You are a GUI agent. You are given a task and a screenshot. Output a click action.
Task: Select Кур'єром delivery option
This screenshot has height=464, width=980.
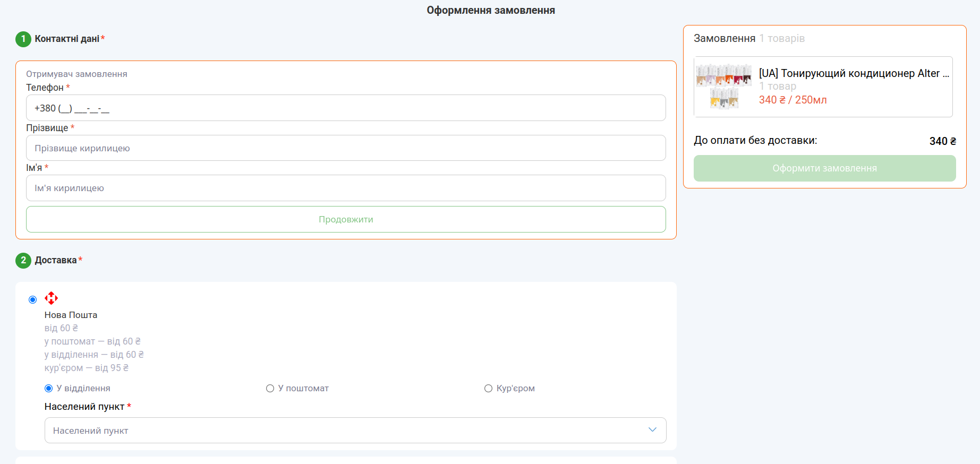click(x=488, y=389)
